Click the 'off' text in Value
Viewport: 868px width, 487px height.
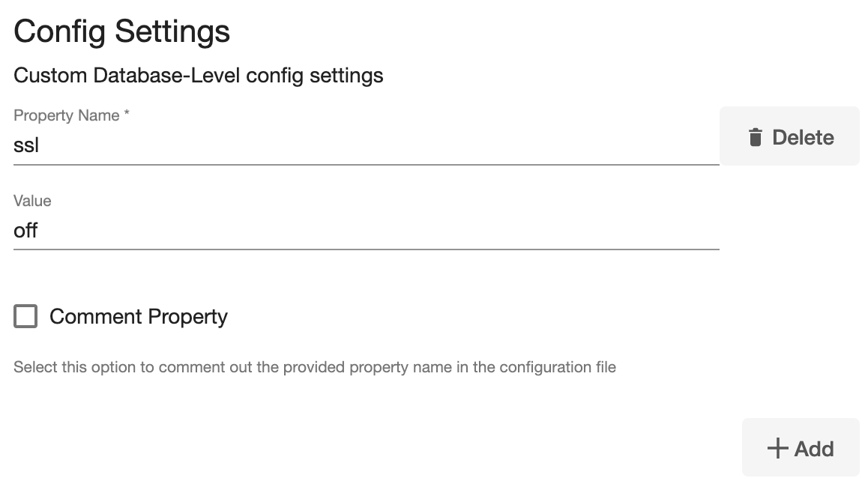point(25,231)
